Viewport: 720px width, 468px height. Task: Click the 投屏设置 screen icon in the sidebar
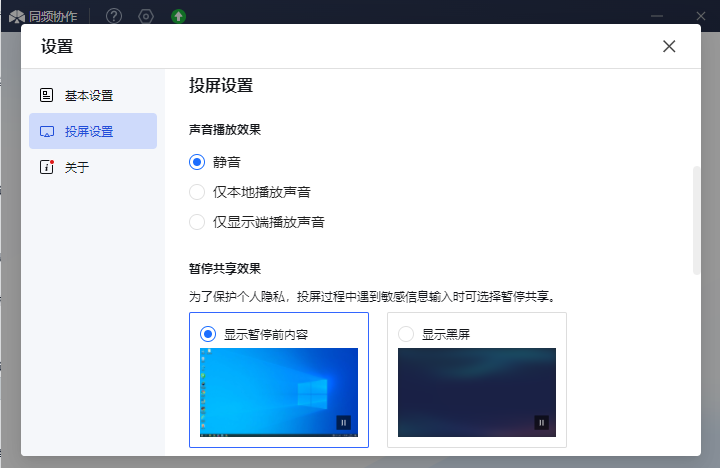coord(47,132)
